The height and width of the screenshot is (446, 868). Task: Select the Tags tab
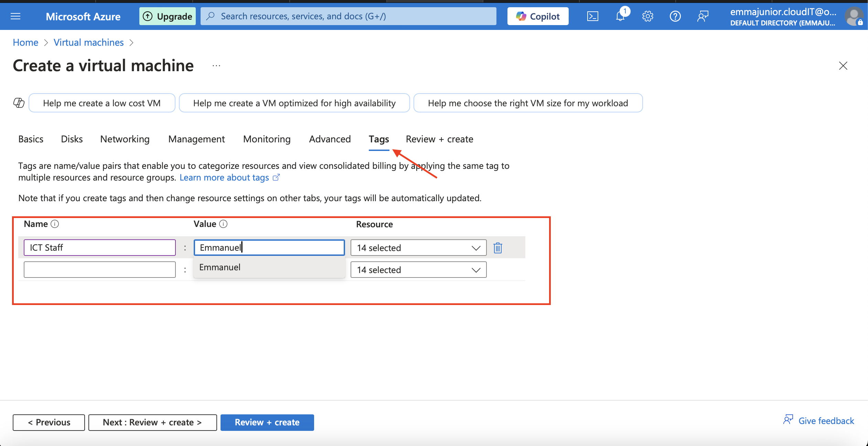point(379,139)
